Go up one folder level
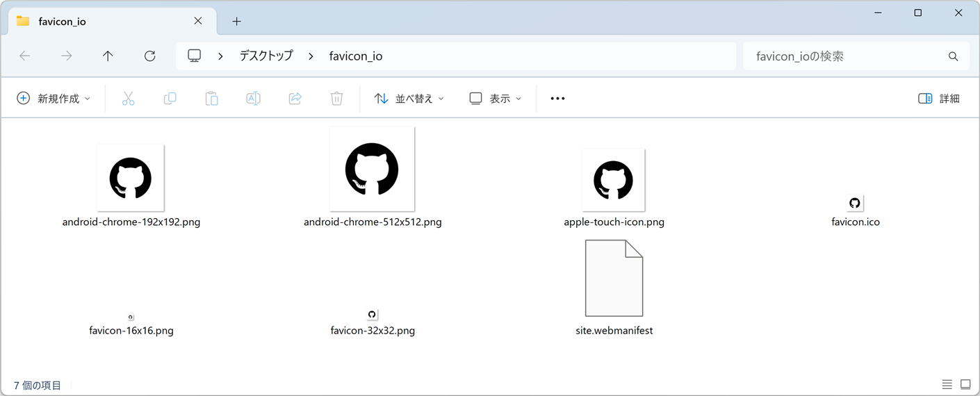Image resolution: width=980 pixels, height=396 pixels. [x=108, y=56]
